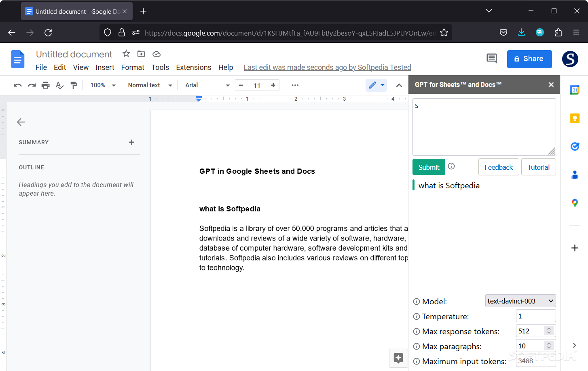Open the Edit menu
588x371 pixels.
[60, 67]
